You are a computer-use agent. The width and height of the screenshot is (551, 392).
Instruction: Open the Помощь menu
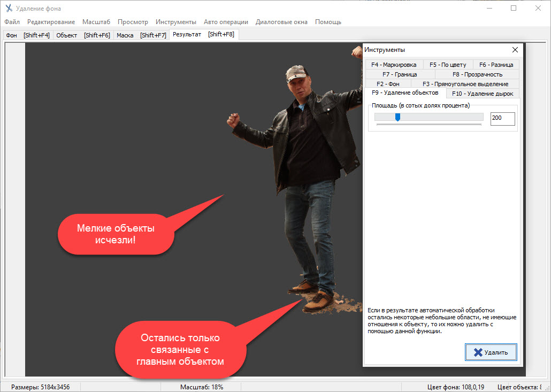click(x=328, y=22)
